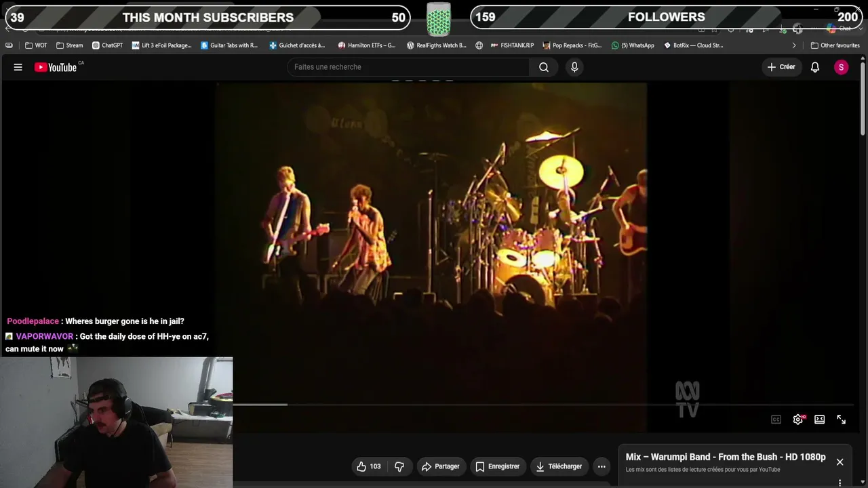Enter fullscreen on the video player
This screenshot has height=488, width=868.
point(841,420)
